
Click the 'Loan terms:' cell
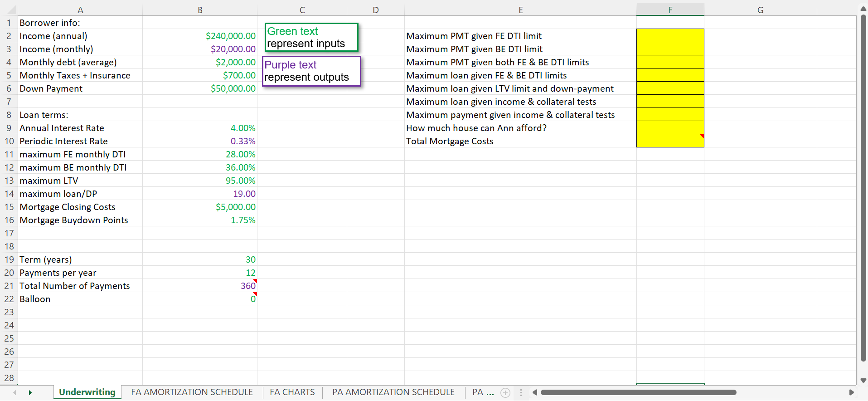click(80, 115)
